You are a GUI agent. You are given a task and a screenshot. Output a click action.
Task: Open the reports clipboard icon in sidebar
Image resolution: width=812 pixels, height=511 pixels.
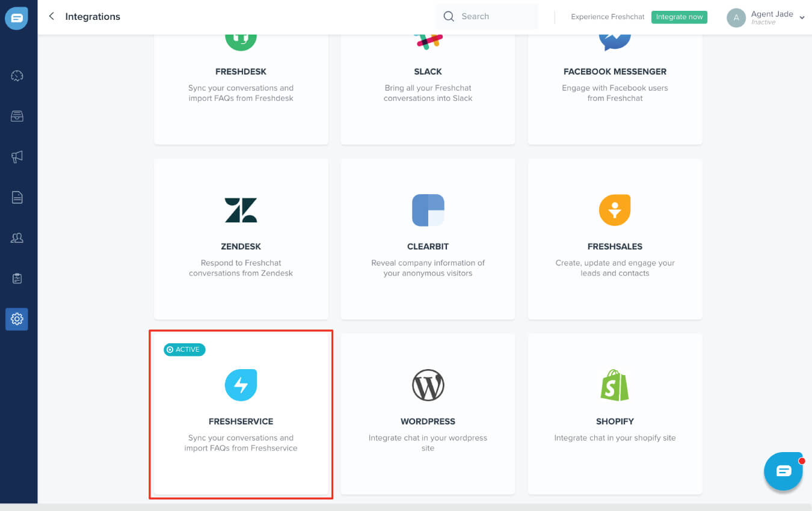pyautogui.click(x=17, y=278)
